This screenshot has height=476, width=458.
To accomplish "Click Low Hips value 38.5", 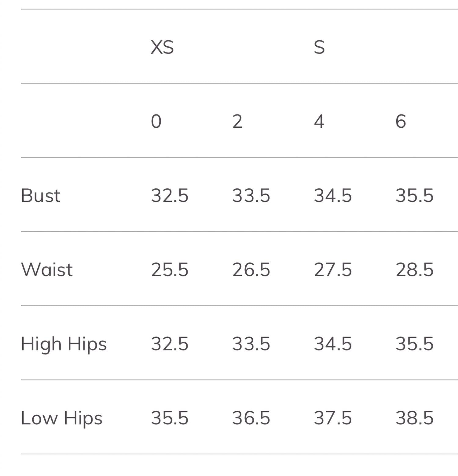I will point(415,418).
